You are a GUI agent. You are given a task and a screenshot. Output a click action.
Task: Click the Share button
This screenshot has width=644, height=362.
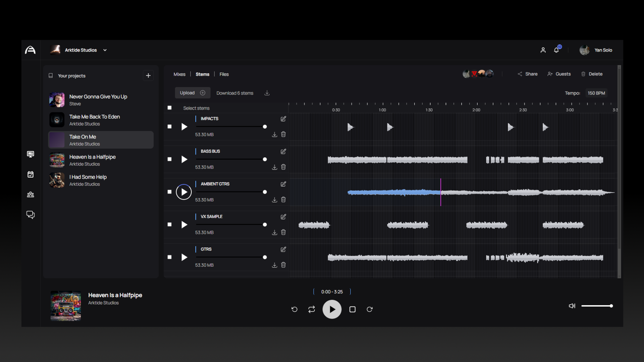point(528,74)
